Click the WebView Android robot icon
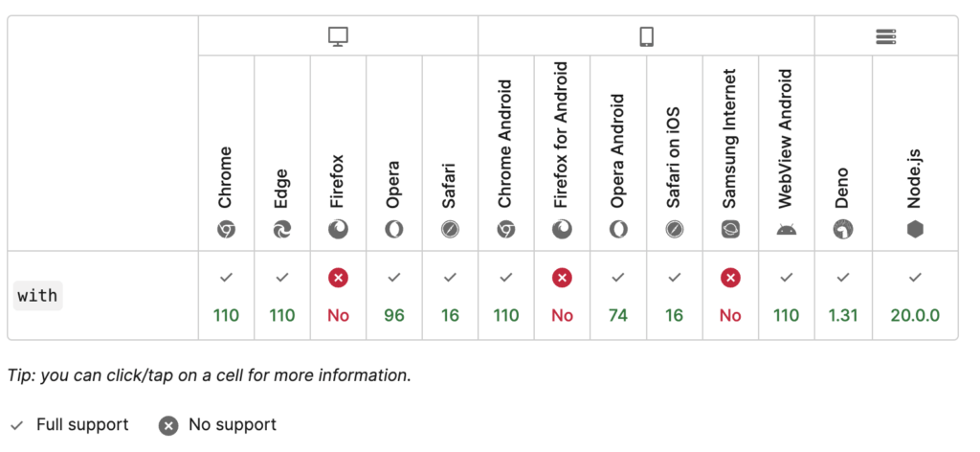Screen dimensions: 980x452 click(x=787, y=230)
